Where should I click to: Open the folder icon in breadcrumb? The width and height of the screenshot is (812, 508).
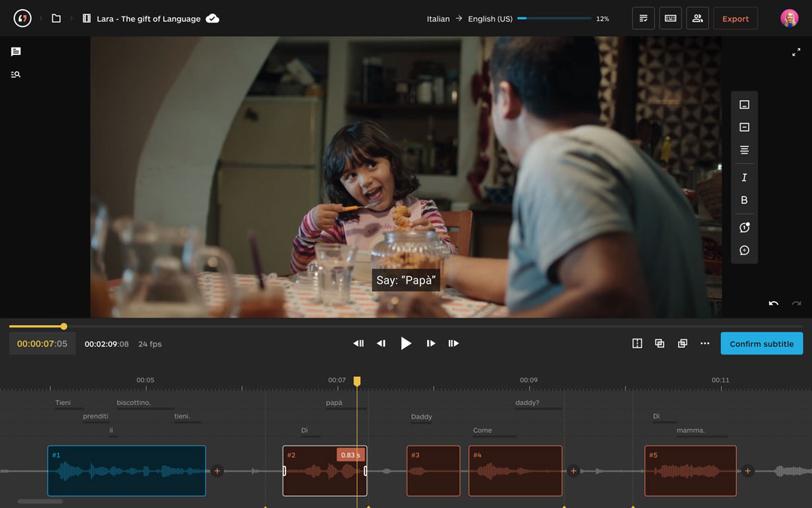56,19
